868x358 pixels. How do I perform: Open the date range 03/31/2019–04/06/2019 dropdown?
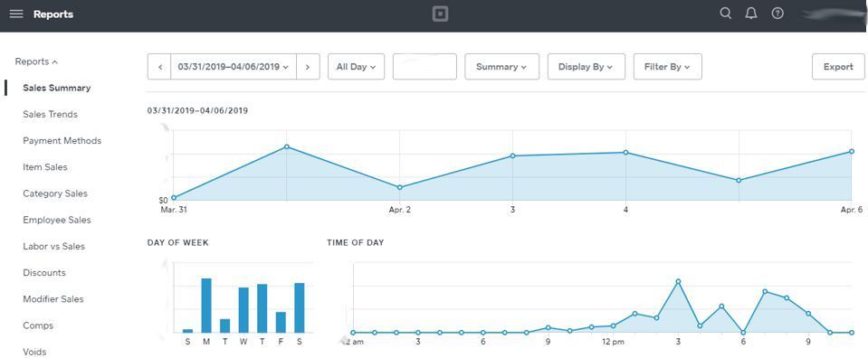pos(234,67)
